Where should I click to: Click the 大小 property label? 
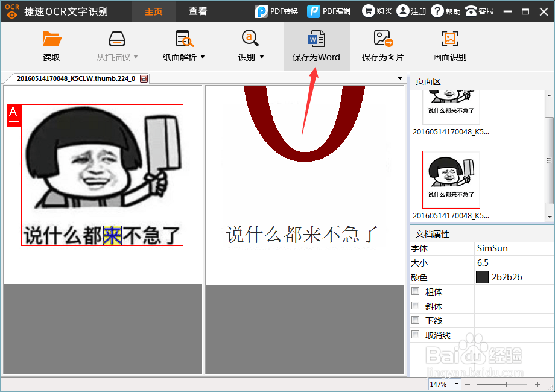419,263
